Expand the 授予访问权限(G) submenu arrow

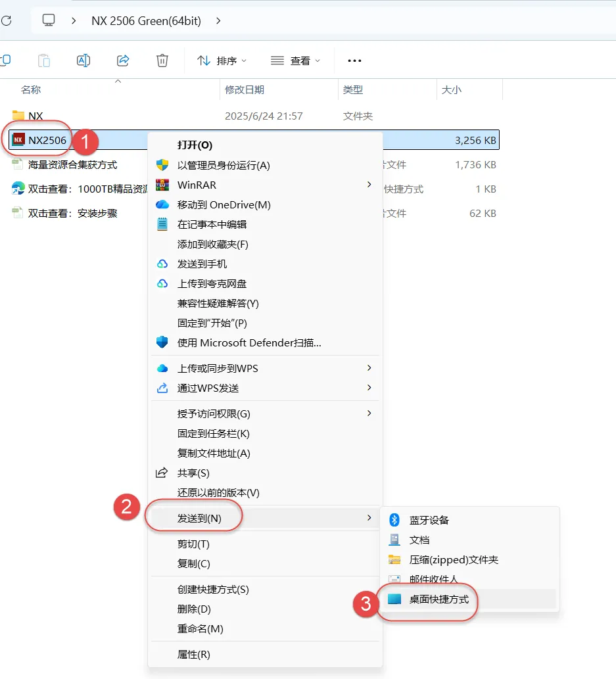point(369,413)
